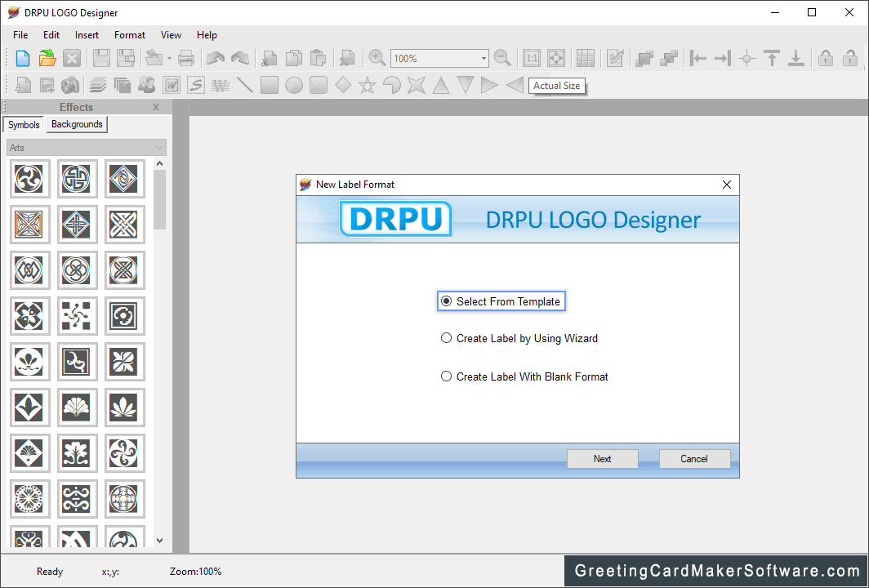Click the Next button
Screen dimensions: 869x588
click(x=603, y=459)
